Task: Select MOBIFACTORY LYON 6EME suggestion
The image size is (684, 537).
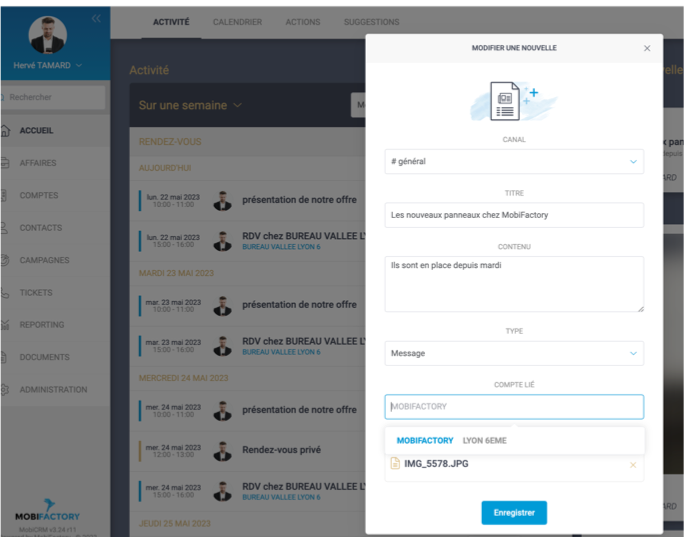Action: [451, 440]
